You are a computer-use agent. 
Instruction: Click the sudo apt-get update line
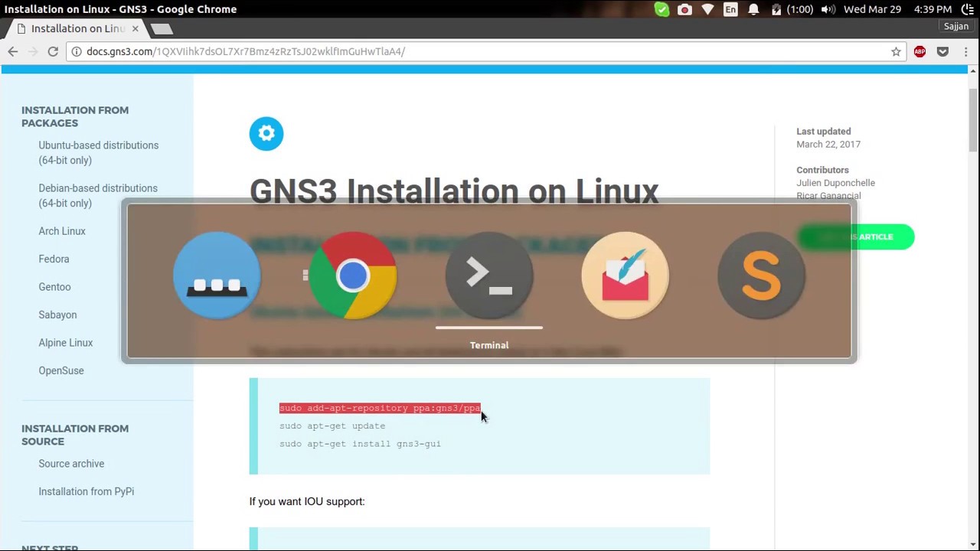[332, 425]
